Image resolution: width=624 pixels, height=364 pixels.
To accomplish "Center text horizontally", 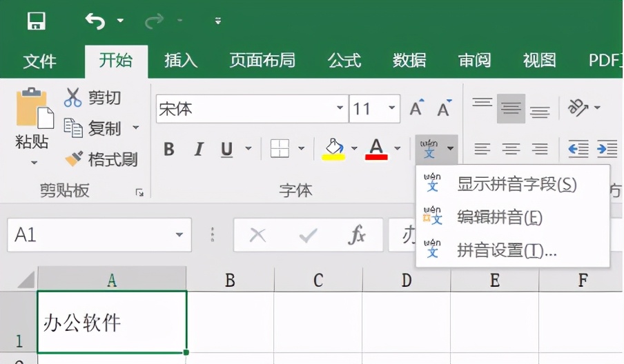I will tap(511, 149).
